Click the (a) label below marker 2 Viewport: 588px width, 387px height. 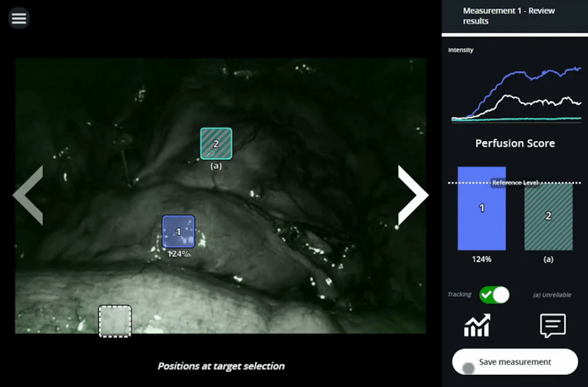point(216,166)
